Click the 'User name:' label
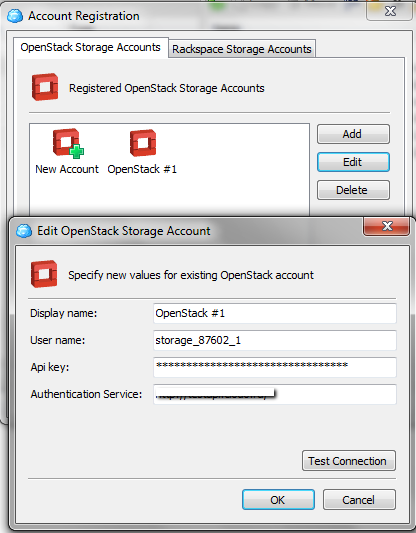Screen dimensions: 416x533 57,340
